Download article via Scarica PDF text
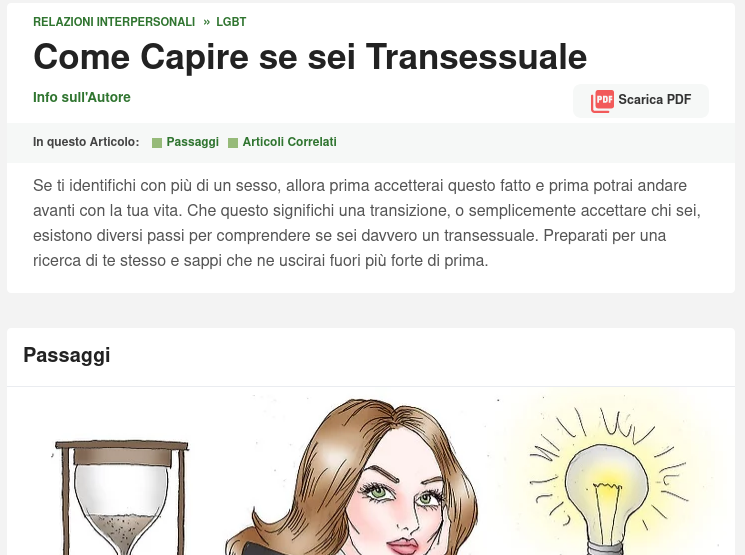 [654, 99]
